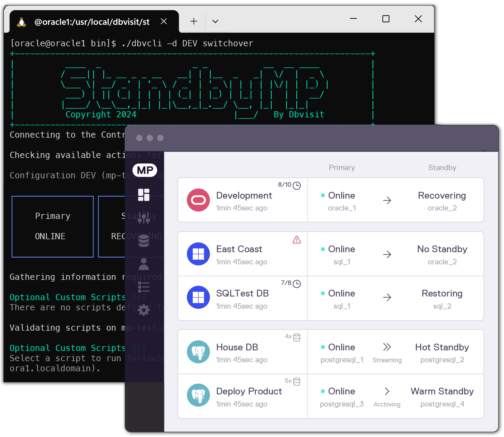
Task: Click the sliders configuration icon in sidebar
Action: coord(144,218)
